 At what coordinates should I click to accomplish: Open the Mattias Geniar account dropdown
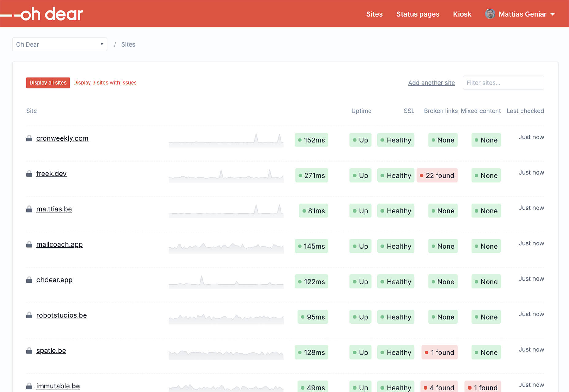click(520, 14)
